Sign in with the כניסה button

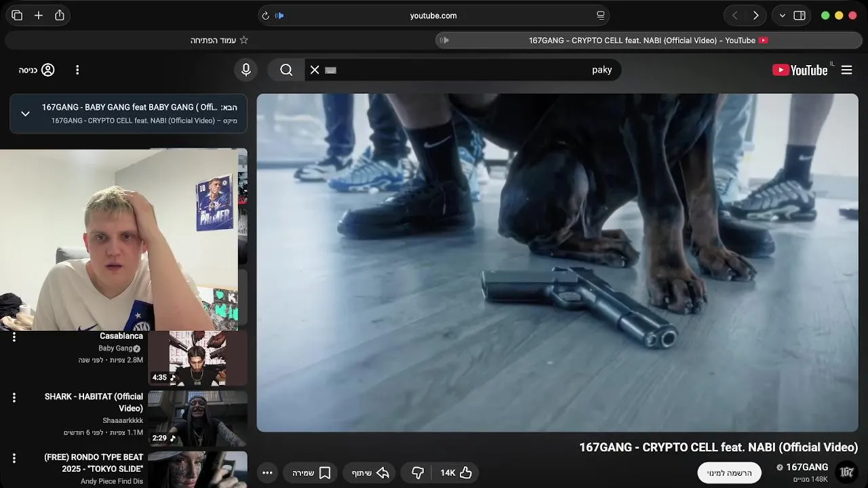click(x=37, y=70)
